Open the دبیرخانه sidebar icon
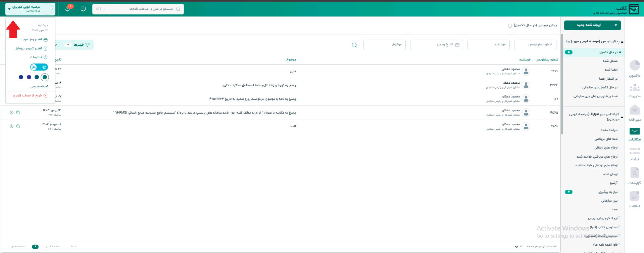 (635, 113)
